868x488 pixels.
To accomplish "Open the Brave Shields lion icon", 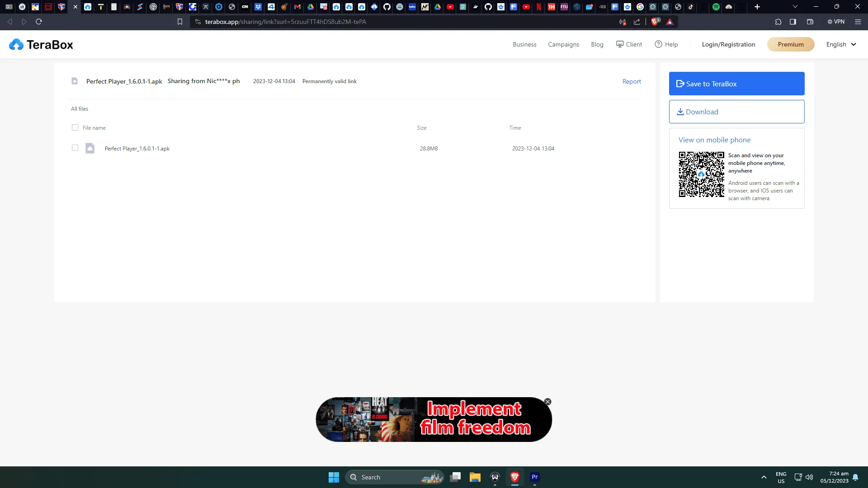I will pos(655,21).
